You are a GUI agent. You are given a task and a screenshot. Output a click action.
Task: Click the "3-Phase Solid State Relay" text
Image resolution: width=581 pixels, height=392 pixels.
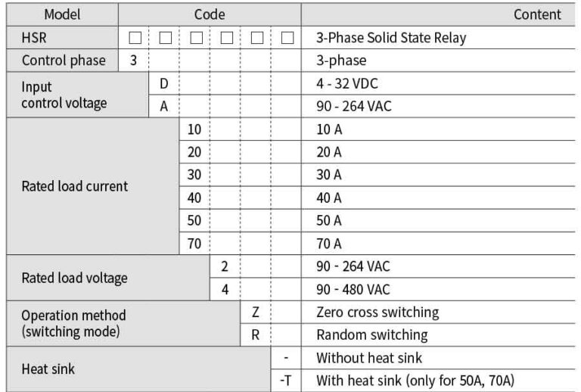[x=390, y=38]
